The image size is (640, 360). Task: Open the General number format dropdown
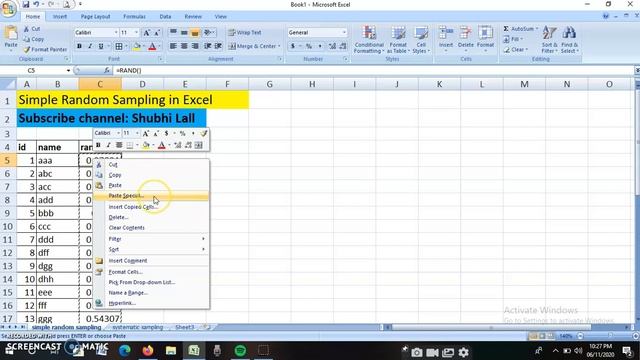pos(344,33)
